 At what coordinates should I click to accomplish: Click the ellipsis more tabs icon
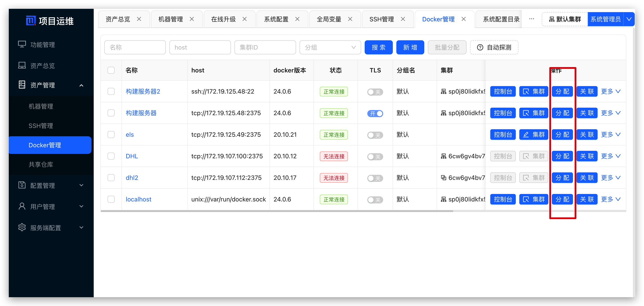pos(532,19)
